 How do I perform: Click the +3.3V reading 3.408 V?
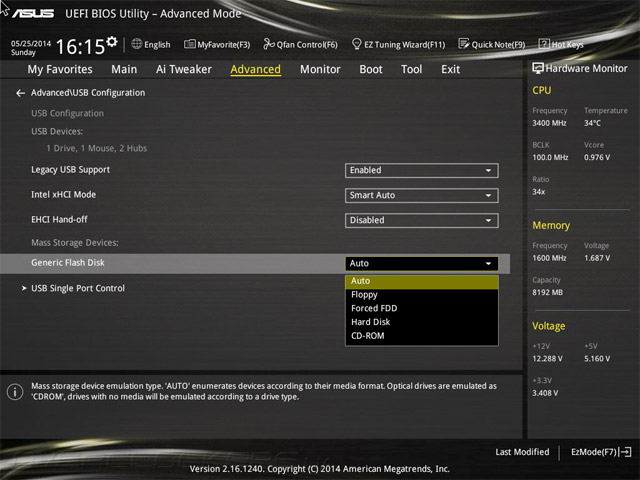click(x=545, y=393)
